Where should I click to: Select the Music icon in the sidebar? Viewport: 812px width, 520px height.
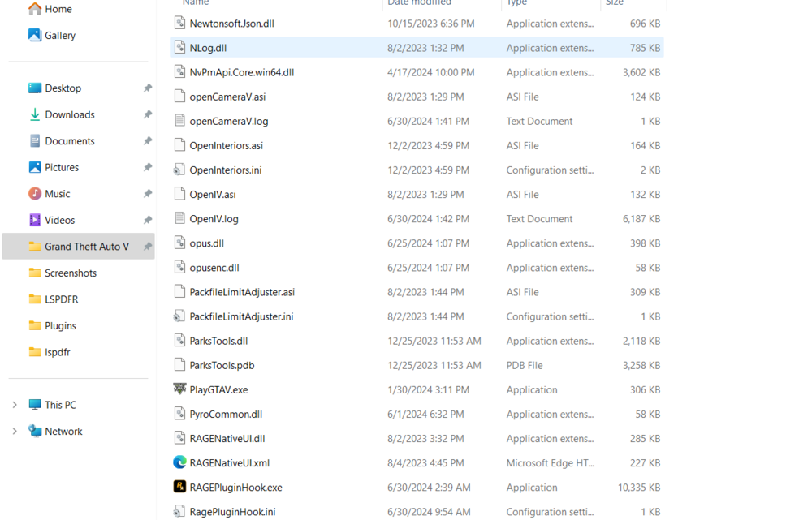(x=34, y=193)
